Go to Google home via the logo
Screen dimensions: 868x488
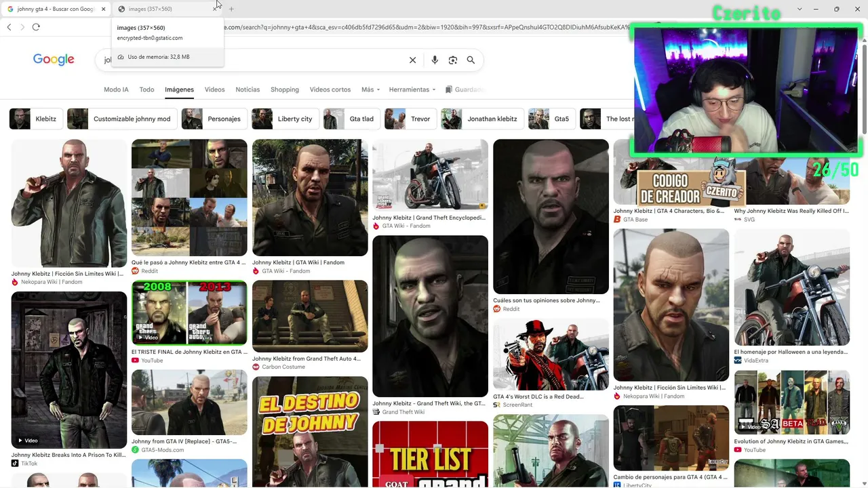click(x=54, y=60)
